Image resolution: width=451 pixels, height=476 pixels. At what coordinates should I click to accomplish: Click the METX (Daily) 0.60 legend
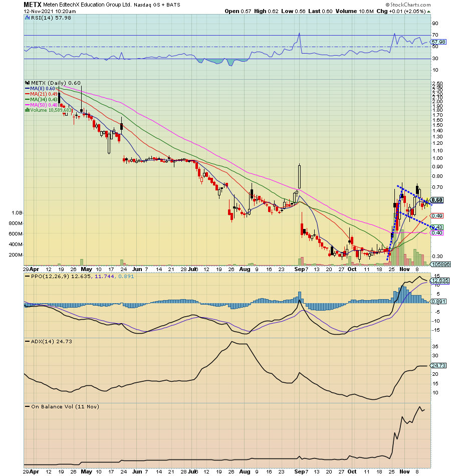click(x=53, y=83)
